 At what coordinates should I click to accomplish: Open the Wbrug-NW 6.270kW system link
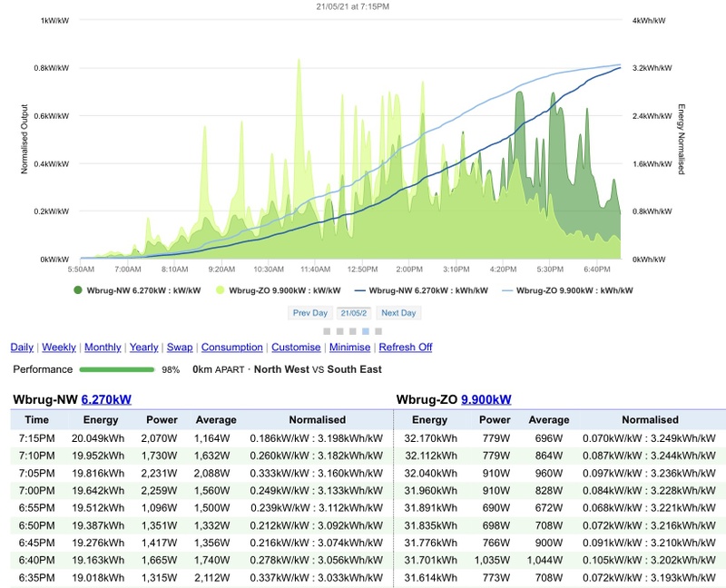point(106,399)
